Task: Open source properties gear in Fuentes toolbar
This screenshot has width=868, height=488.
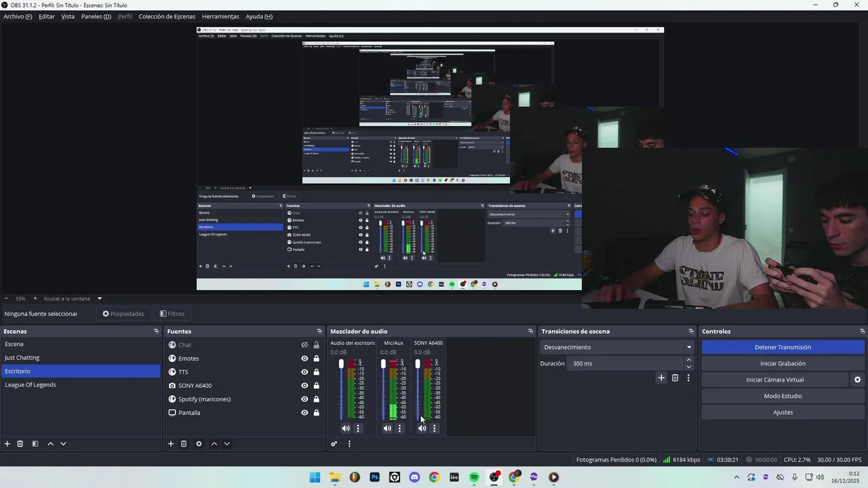Action: click(199, 444)
